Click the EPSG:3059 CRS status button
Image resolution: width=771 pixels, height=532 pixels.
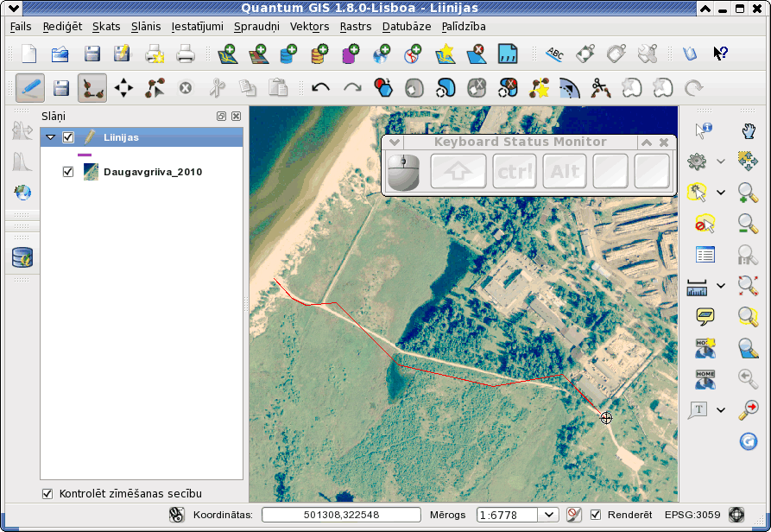click(736, 515)
